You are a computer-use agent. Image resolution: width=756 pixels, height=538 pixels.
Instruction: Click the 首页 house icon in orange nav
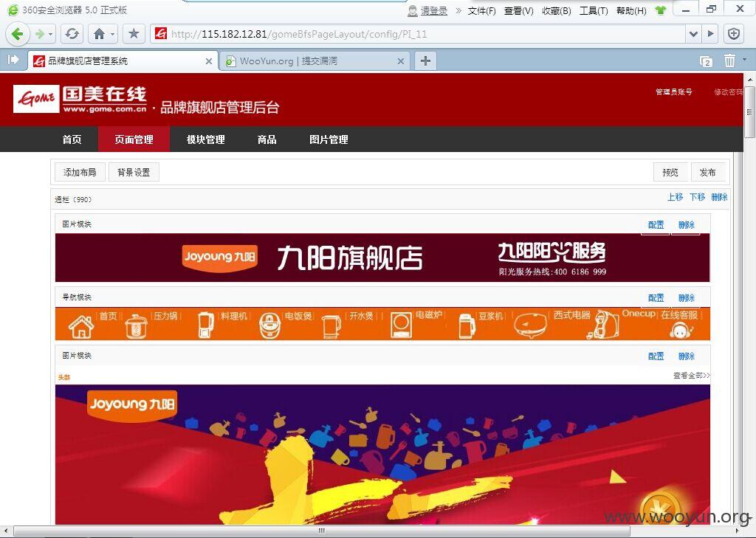pyautogui.click(x=81, y=326)
